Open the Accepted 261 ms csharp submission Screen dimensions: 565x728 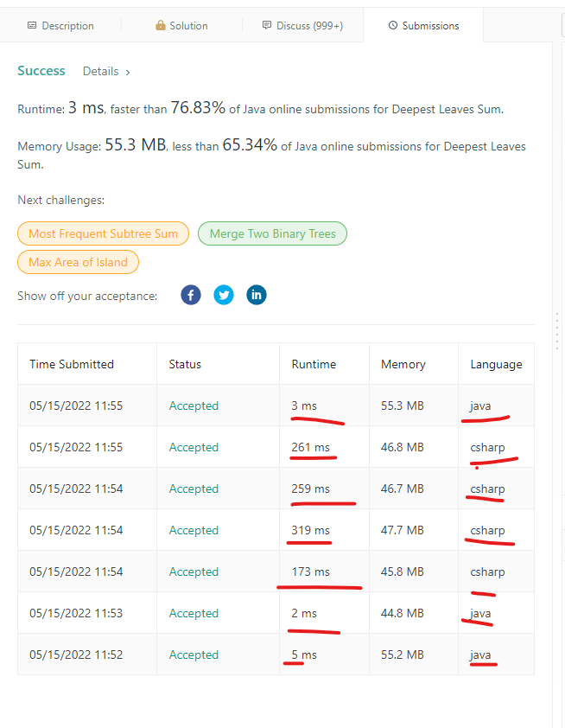tap(194, 447)
